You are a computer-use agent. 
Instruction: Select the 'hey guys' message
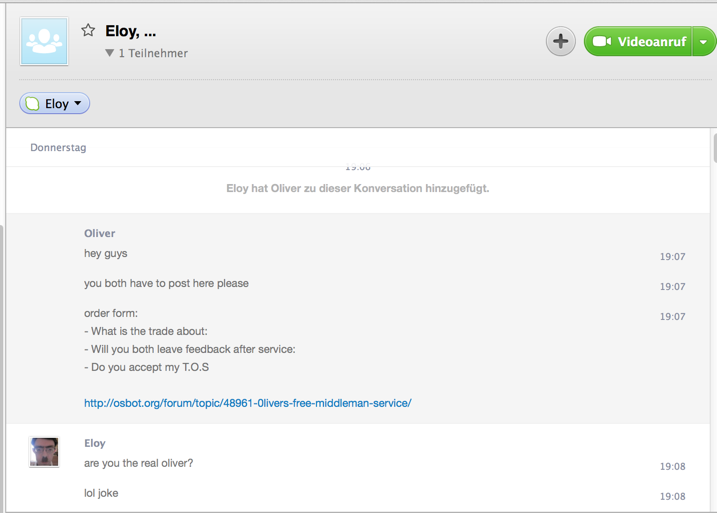click(106, 253)
